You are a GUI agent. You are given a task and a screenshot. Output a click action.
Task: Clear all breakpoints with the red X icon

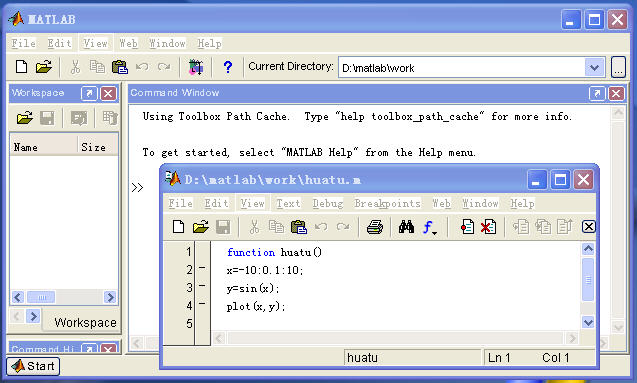pos(488,227)
